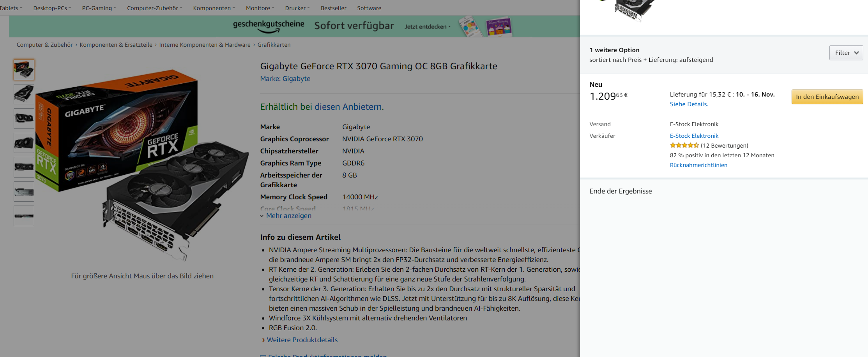Screen dimensions: 868x357
Task: Open Computer & Zubehör breadcrumb
Action: [x=45, y=45]
